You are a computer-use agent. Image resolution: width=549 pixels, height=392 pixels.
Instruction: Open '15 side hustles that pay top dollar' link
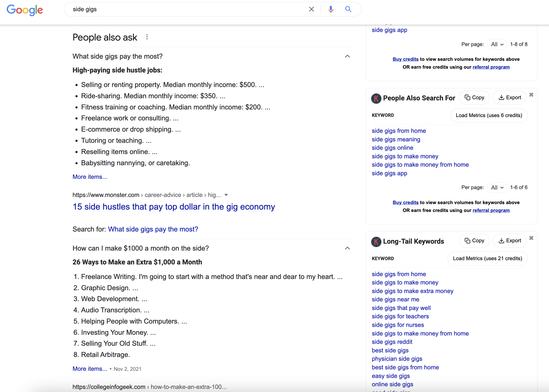click(174, 207)
